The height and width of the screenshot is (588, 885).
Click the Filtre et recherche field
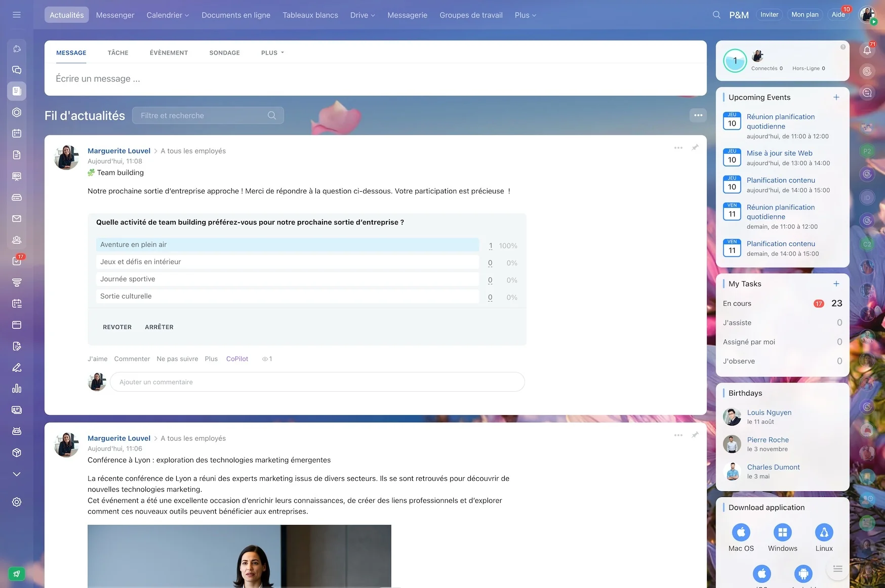click(208, 115)
